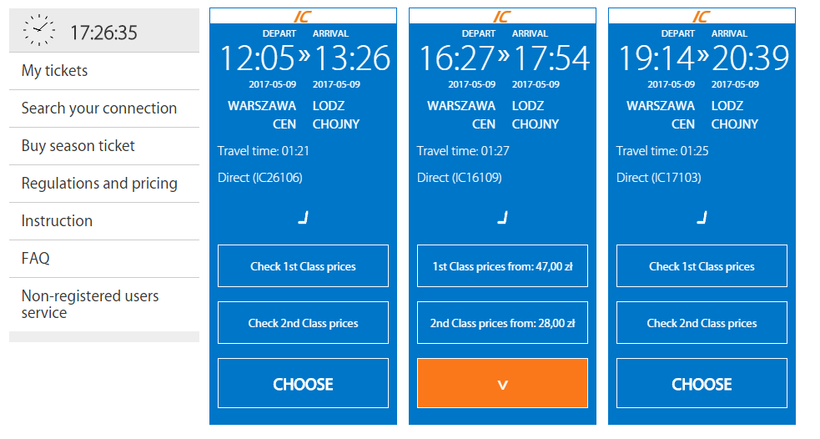Open Buy season ticket page
Screen dimensions: 820x439
(x=78, y=146)
